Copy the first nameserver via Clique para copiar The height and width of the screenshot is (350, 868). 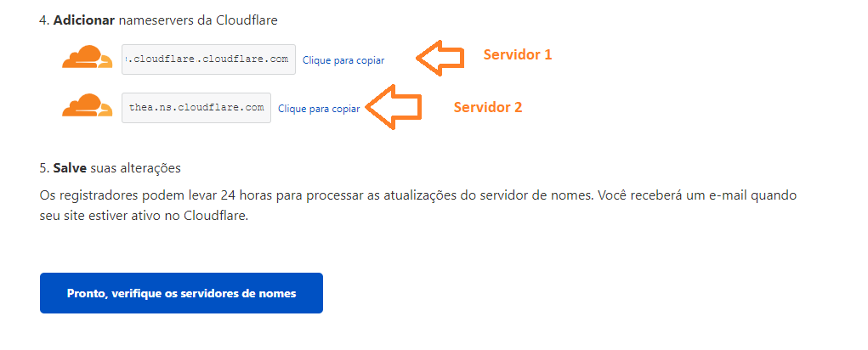click(343, 60)
